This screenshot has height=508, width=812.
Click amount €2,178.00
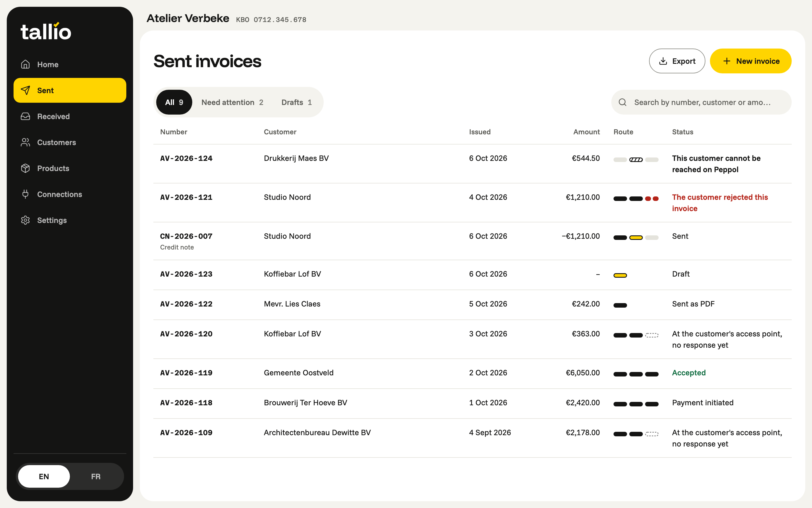(x=583, y=432)
